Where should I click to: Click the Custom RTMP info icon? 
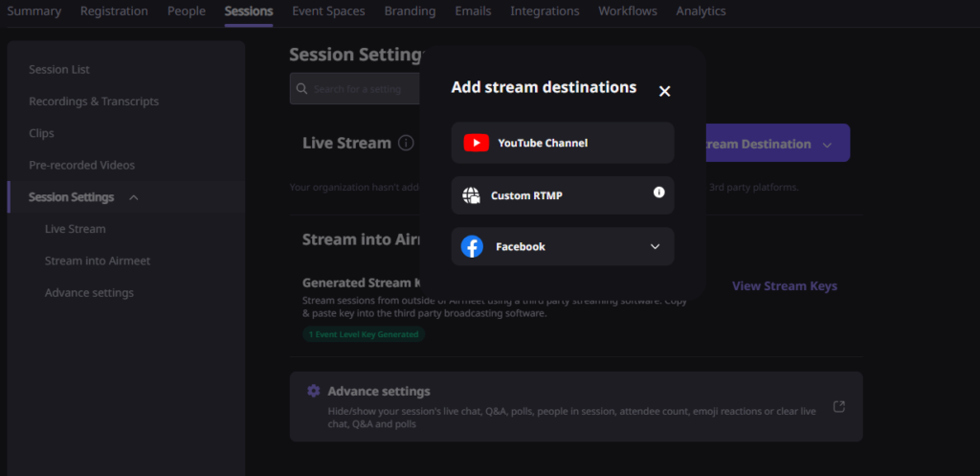[658, 193]
